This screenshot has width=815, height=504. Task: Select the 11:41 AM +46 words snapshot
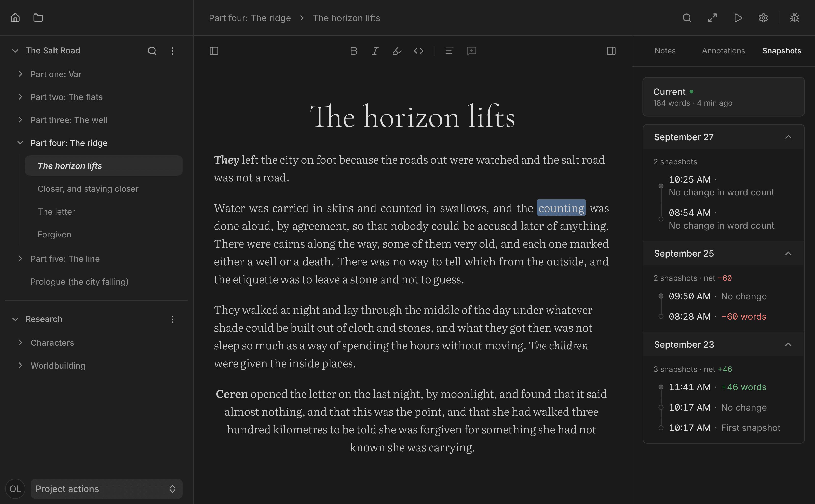pyautogui.click(x=717, y=387)
